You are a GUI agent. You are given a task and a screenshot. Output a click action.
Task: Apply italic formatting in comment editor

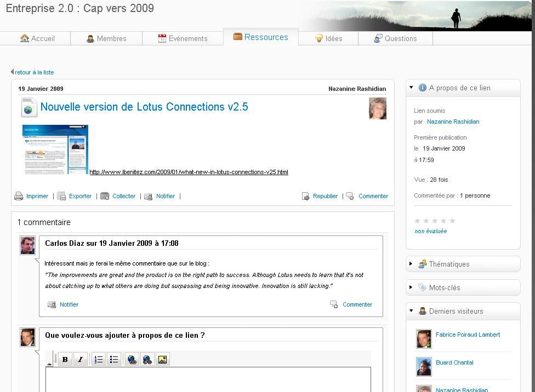pyautogui.click(x=81, y=359)
